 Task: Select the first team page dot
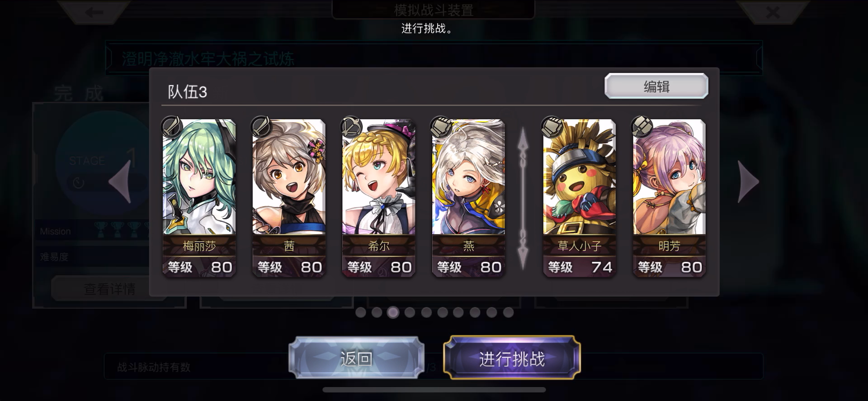[361, 312]
